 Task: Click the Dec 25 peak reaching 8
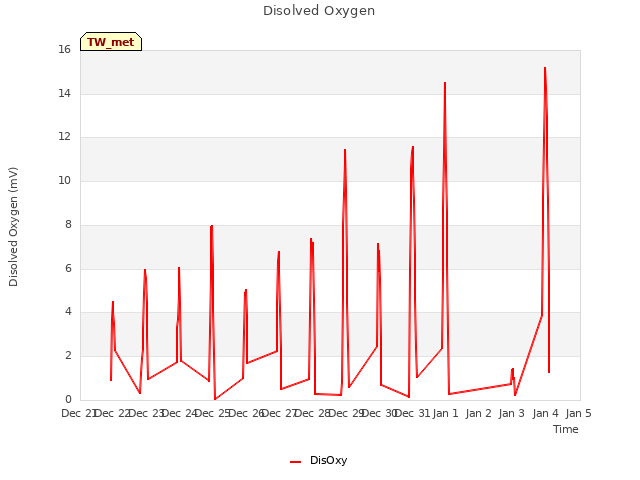point(211,226)
